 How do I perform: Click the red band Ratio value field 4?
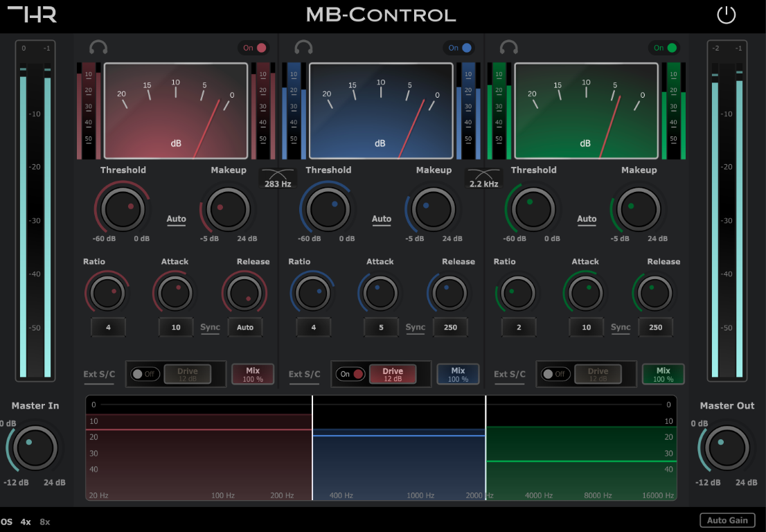pos(108,328)
